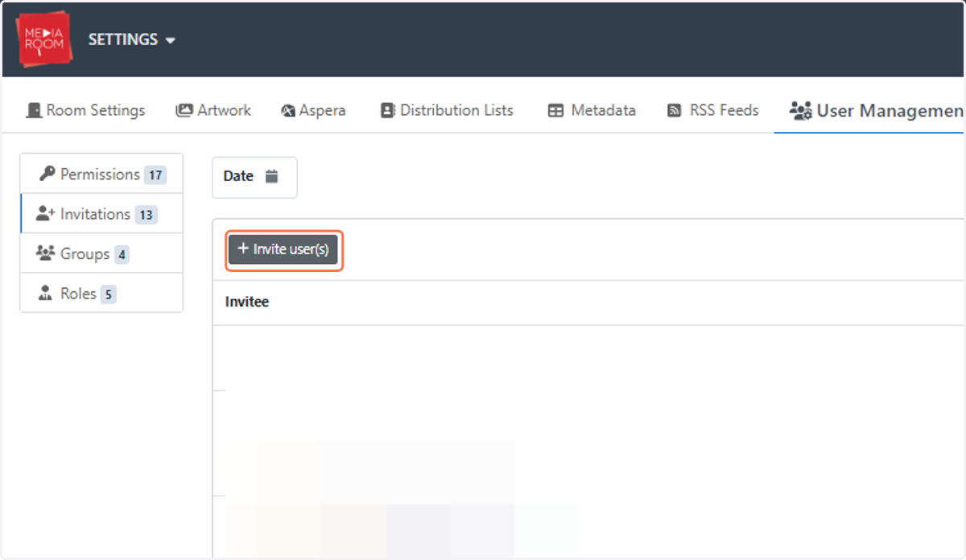The width and height of the screenshot is (966, 560).
Task: Click the Permissions count badge 17
Action: point(155,175)
